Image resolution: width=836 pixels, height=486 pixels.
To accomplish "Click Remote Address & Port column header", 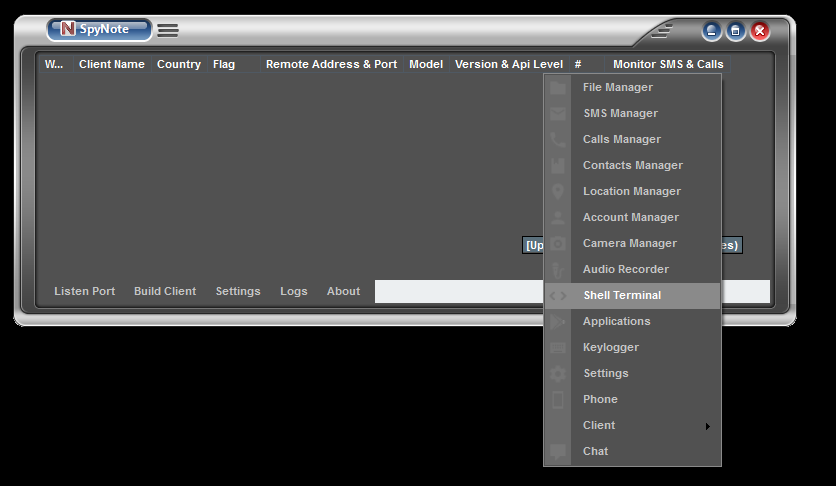I will [332, 64].
